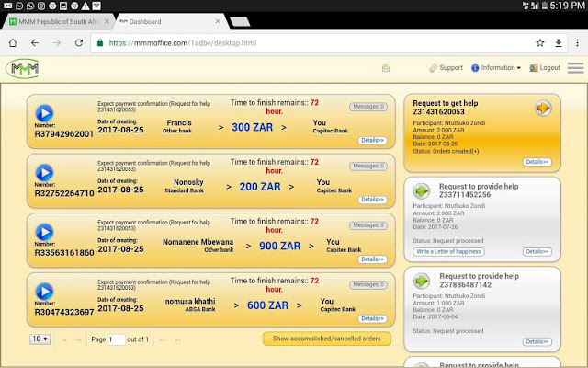Click the Request to get help Z31431620053 title
Viewport: 588px width, 368px height.
click(x=446, y=108)
